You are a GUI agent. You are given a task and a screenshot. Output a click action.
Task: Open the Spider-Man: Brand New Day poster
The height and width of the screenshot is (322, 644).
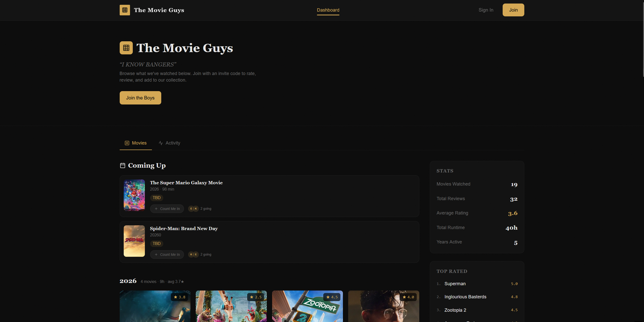tap(134, 241)
